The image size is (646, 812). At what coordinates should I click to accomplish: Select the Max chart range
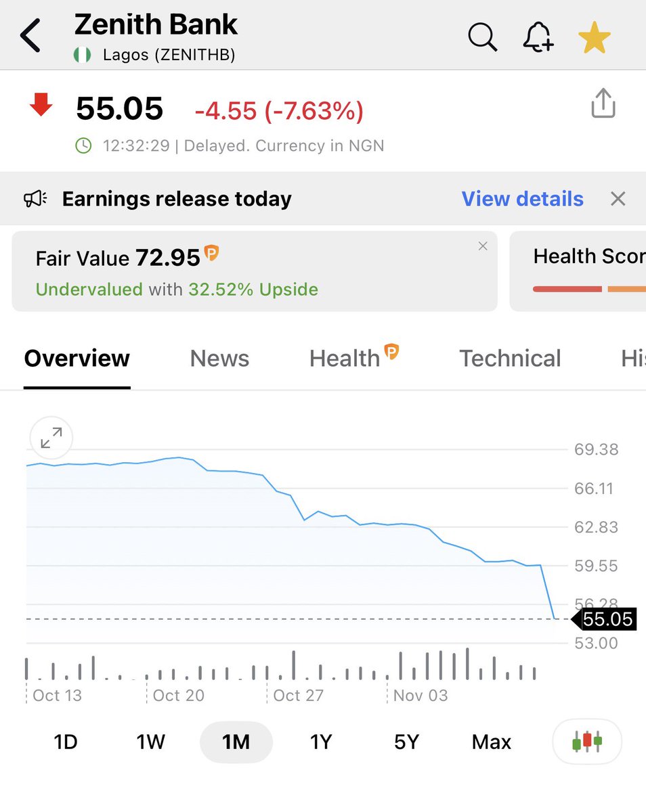coord(492,742)
